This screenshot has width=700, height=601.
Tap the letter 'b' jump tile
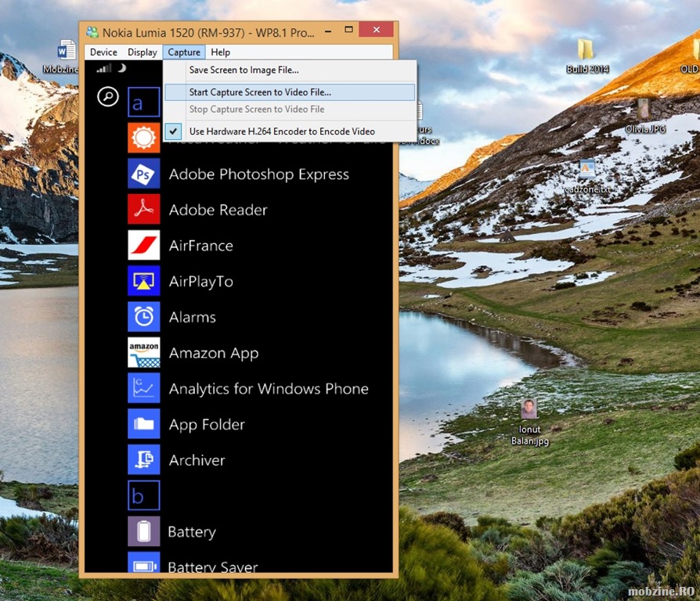pyautogui.click(x=144, y=495)
